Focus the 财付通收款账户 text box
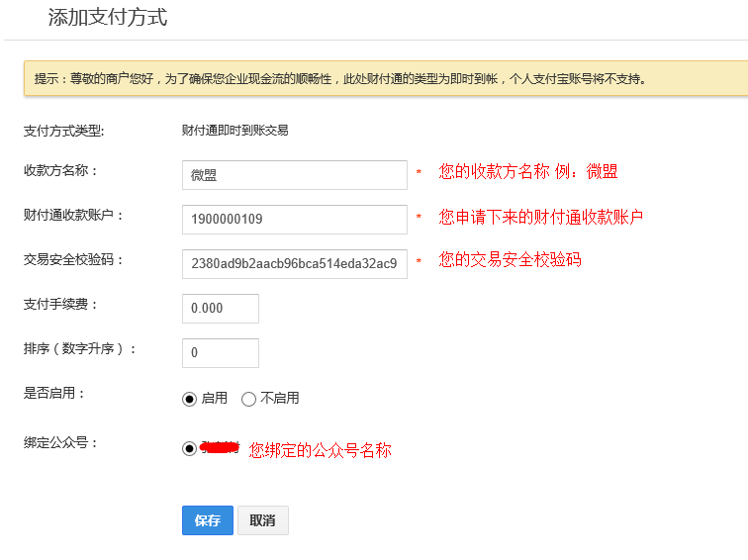748x560 pixels. click(294, 220)
